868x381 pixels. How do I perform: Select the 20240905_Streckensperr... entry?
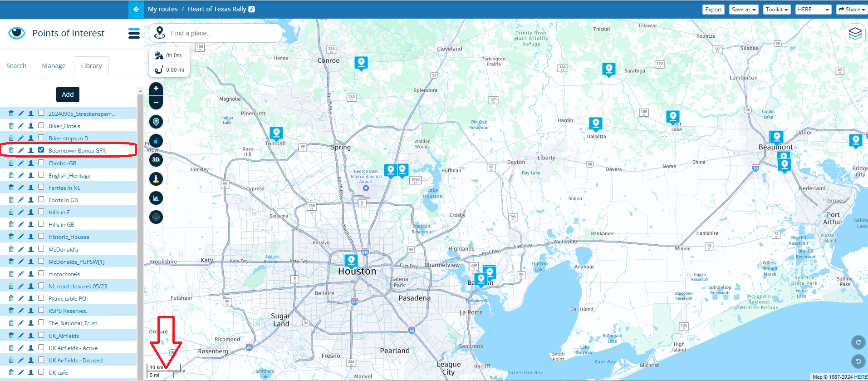pyautogui.click(x=82, y=114)
